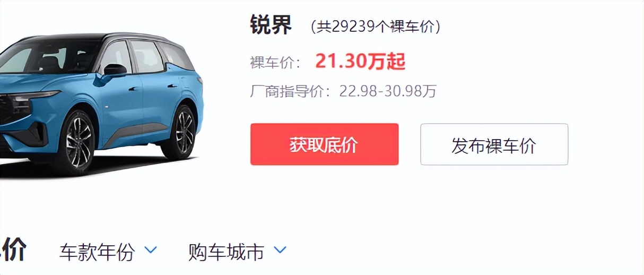Open the 购车城市 dropdown filter
Screen dimensions: 644x275
tap(237, 252)
